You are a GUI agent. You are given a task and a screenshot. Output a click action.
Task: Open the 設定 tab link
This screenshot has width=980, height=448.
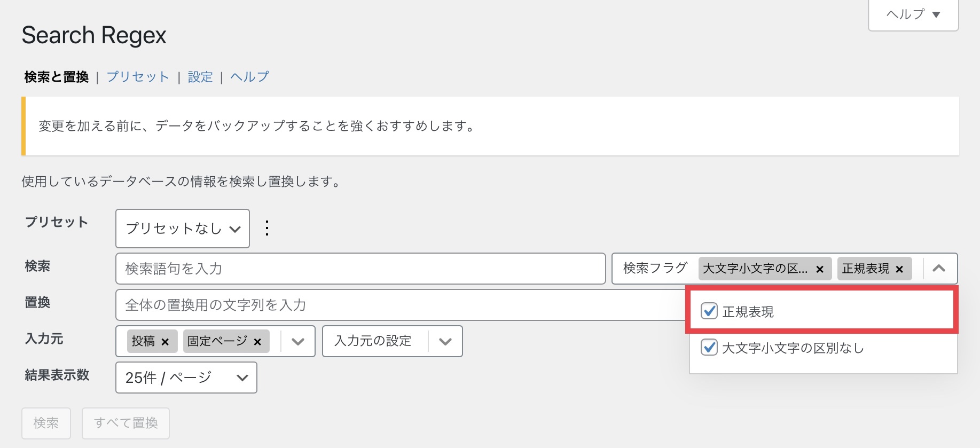pos(200,77)
